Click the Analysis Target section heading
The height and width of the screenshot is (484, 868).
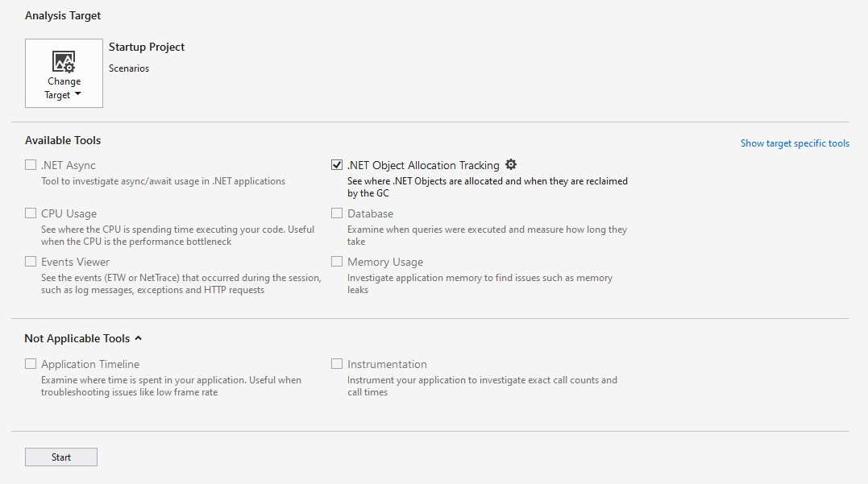pyautogui.click(x=62, y=14)
